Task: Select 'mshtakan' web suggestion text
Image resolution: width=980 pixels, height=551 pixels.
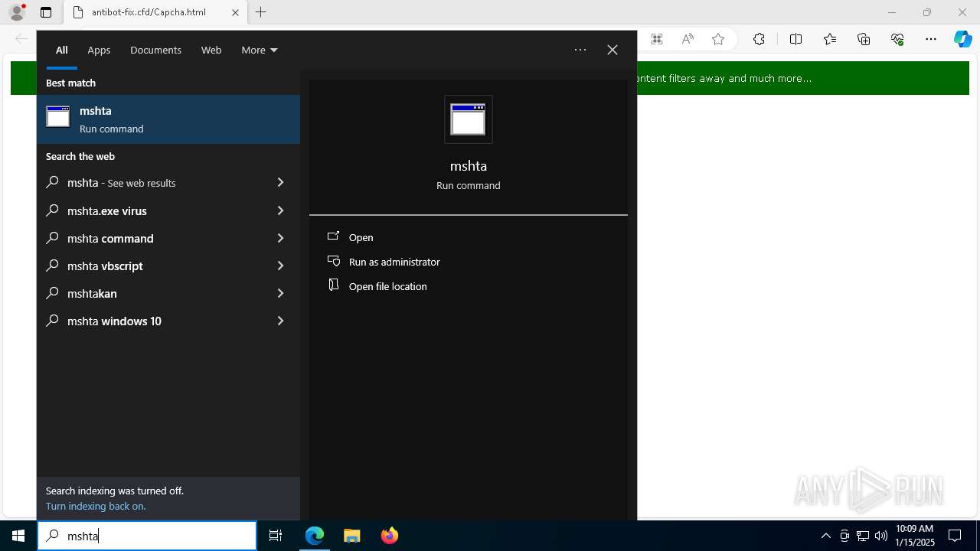Action: tap(92, 293)
